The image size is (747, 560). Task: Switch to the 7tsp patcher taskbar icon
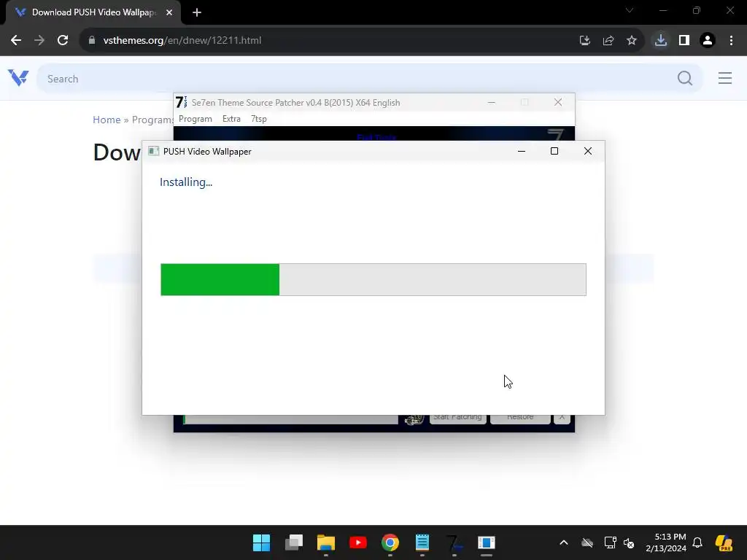coord(454,542)
